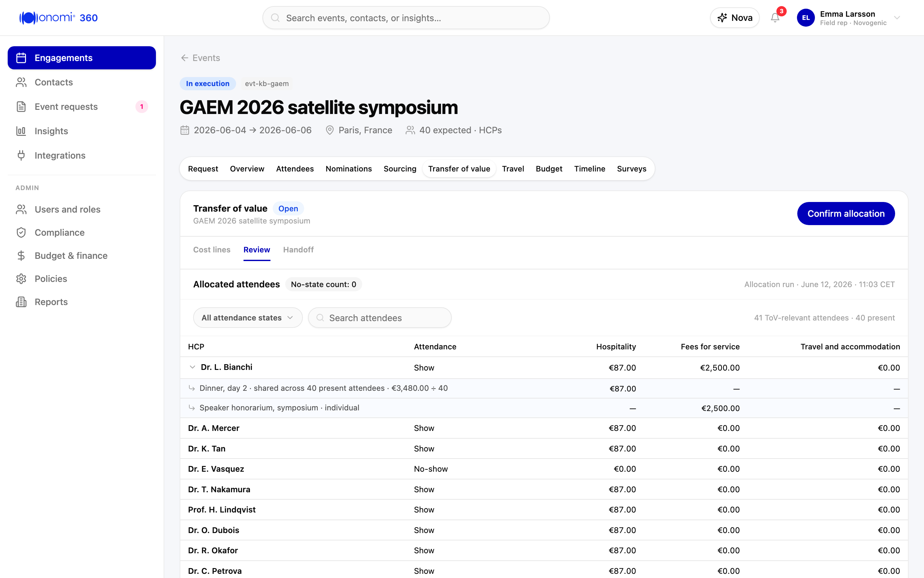The height and width of the screenshot is (578, 924).
Task: Click the Contacts people icon
Action: coord(21,82)
